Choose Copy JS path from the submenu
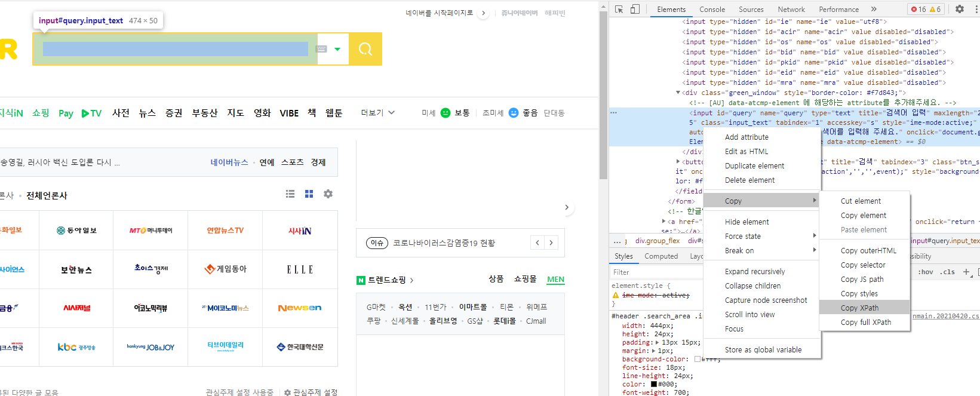 point(864,279)
